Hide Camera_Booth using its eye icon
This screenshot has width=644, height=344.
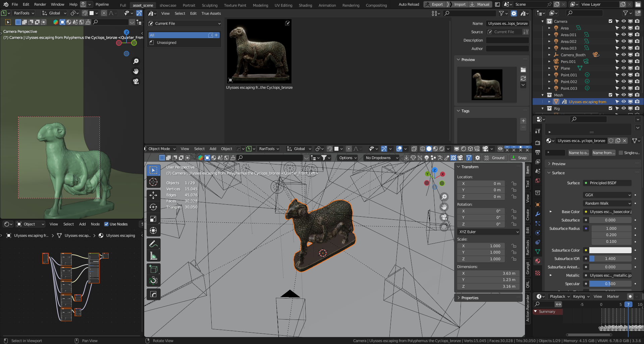click(x=624, y=55)
